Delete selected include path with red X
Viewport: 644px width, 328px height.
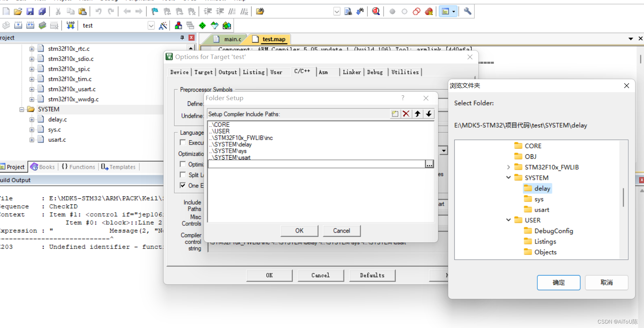tap(406, 114)
